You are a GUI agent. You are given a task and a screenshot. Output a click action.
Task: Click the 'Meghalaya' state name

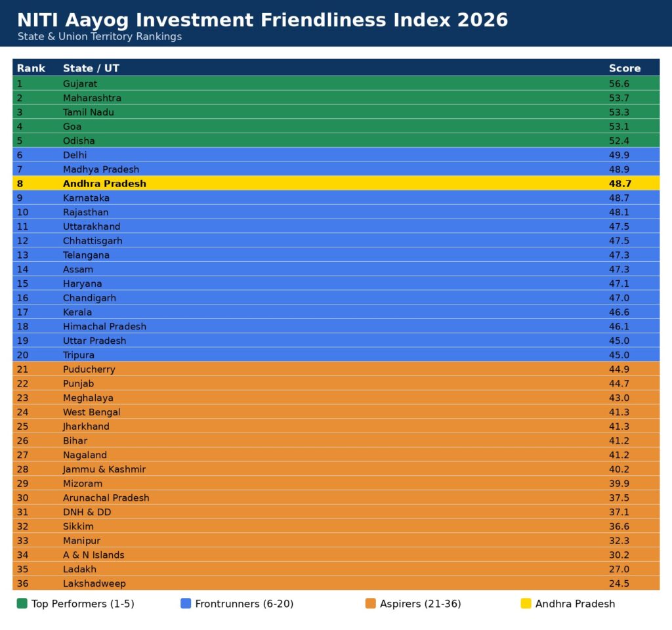[x=89, y=398]
